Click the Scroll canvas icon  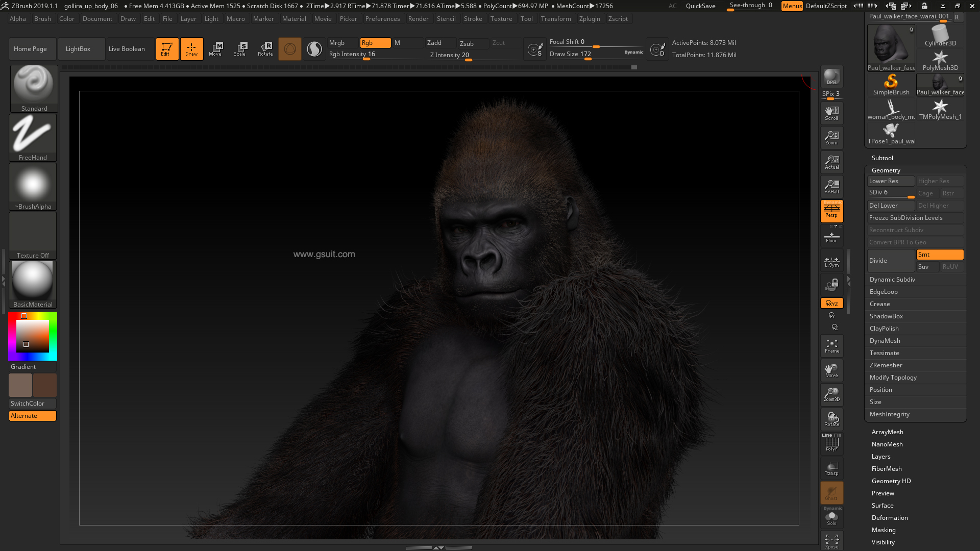[831, 113]
